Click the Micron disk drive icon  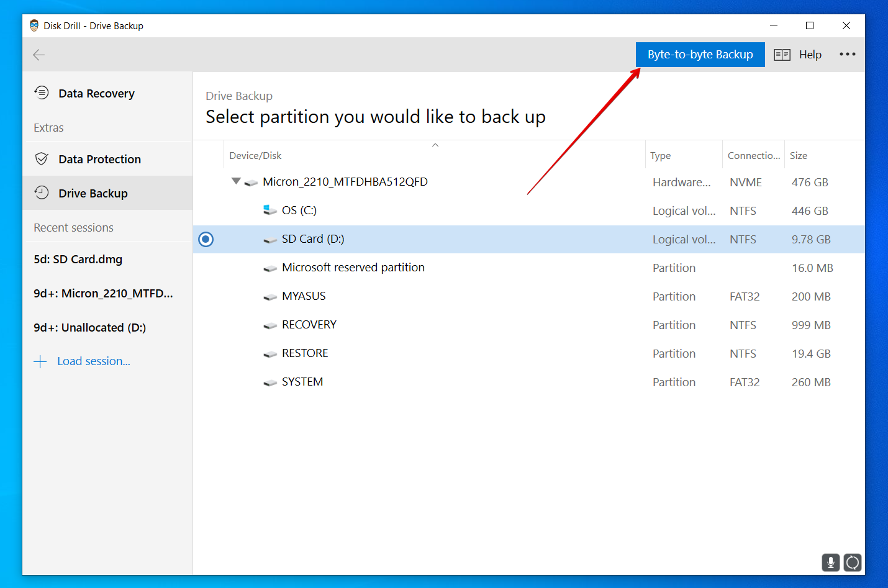pyautogui.click(x=251, y=183)
